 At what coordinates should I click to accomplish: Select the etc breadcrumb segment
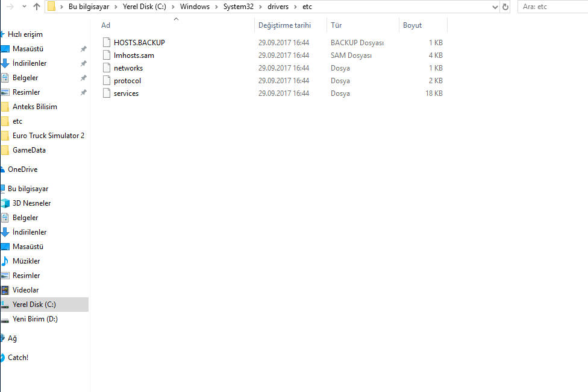pyautogui.click(x=307, y=7)
